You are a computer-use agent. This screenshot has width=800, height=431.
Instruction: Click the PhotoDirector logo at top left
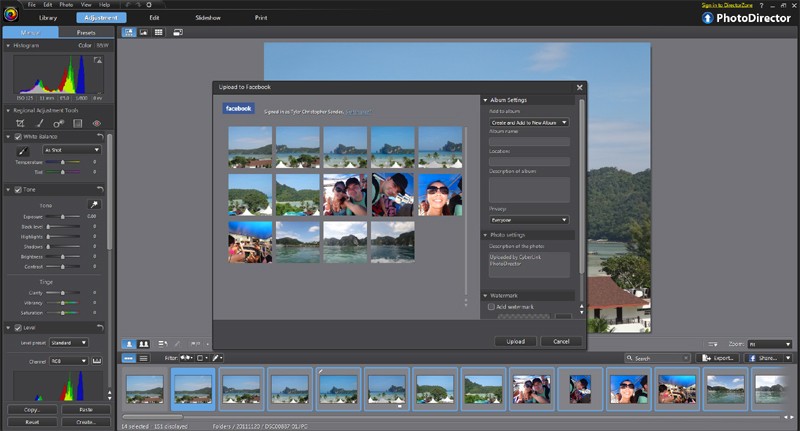click(x=11, y=14)
